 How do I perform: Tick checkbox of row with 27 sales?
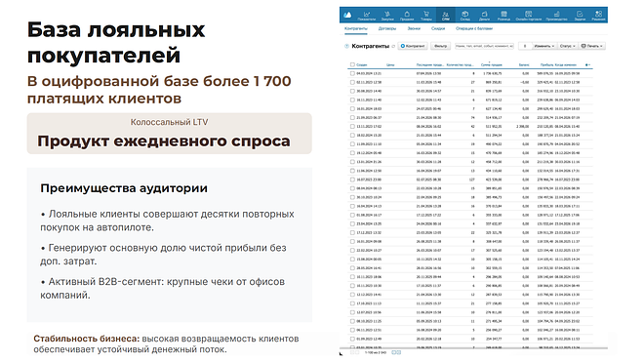coord(352,82)
